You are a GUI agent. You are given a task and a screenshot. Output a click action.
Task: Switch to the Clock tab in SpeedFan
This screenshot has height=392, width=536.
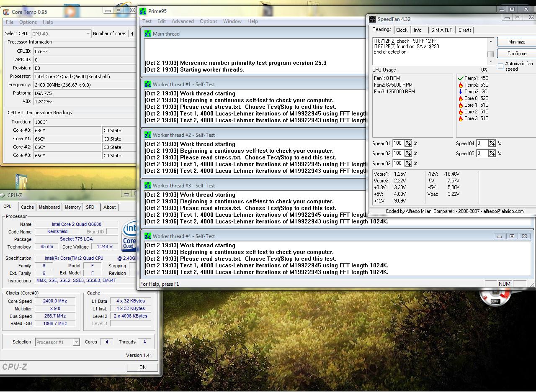pos(402,30)
